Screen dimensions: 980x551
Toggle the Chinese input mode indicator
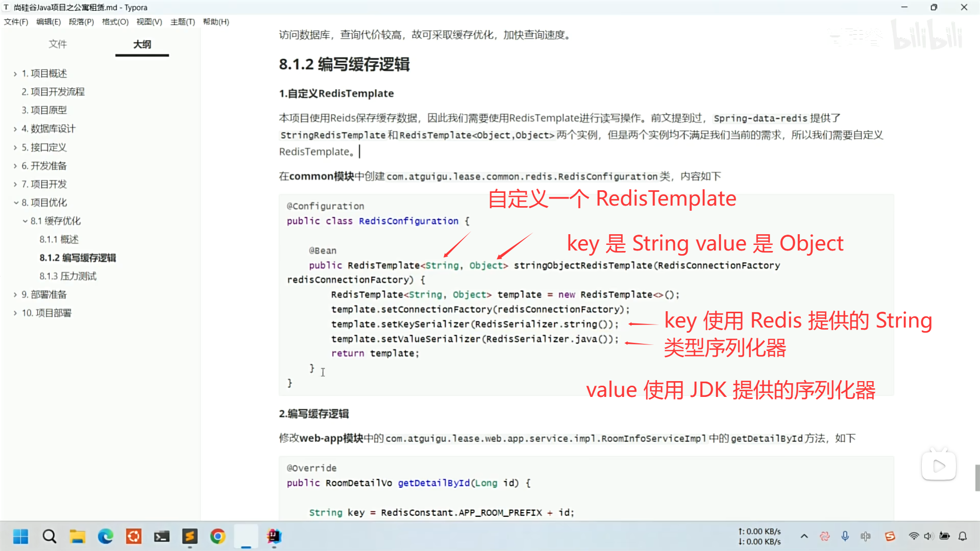866,536
